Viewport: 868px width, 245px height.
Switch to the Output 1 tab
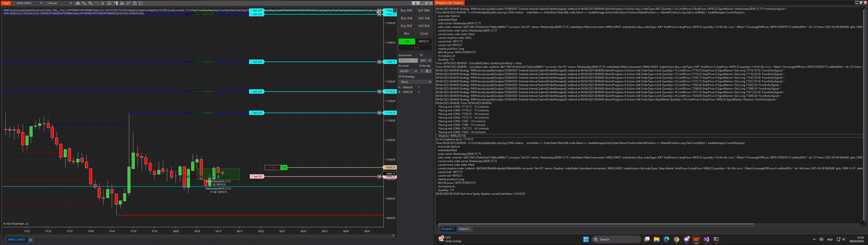click(448, 229)
